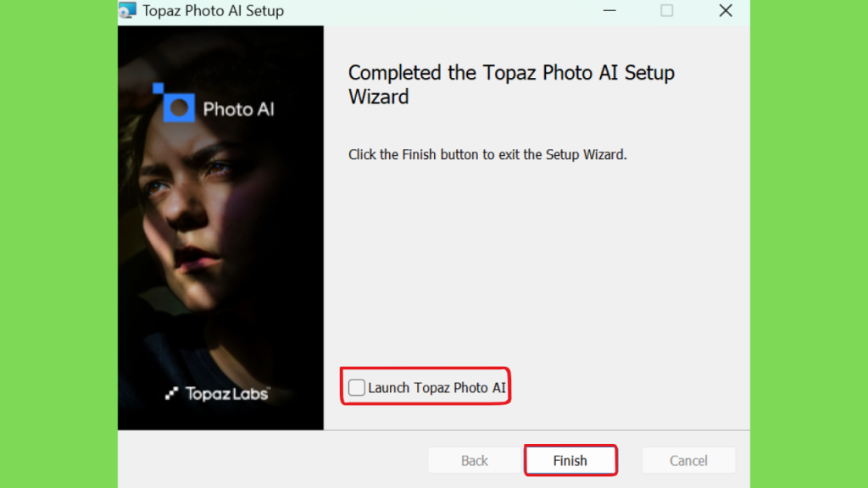Minimize the Topaz Photo AI Setup window
The width and height of the screenshot is (868, 488).
click(x=609, y=11)
